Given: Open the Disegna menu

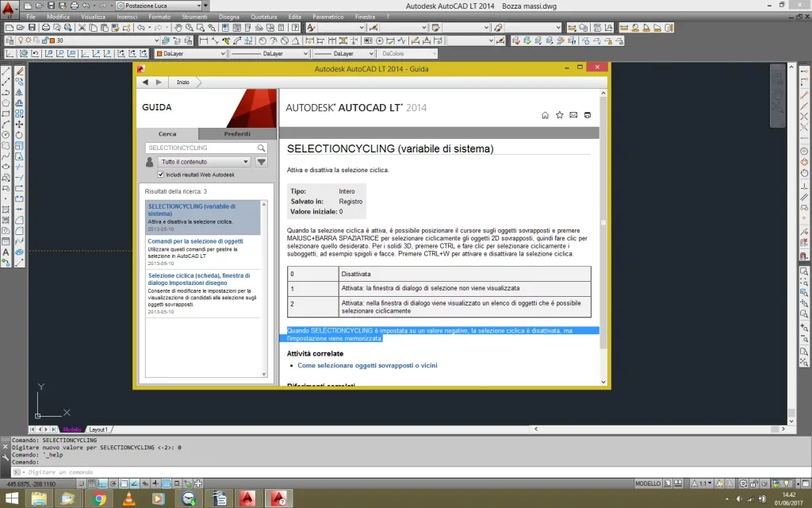Looking at the screenshot, I should point(229,17).
